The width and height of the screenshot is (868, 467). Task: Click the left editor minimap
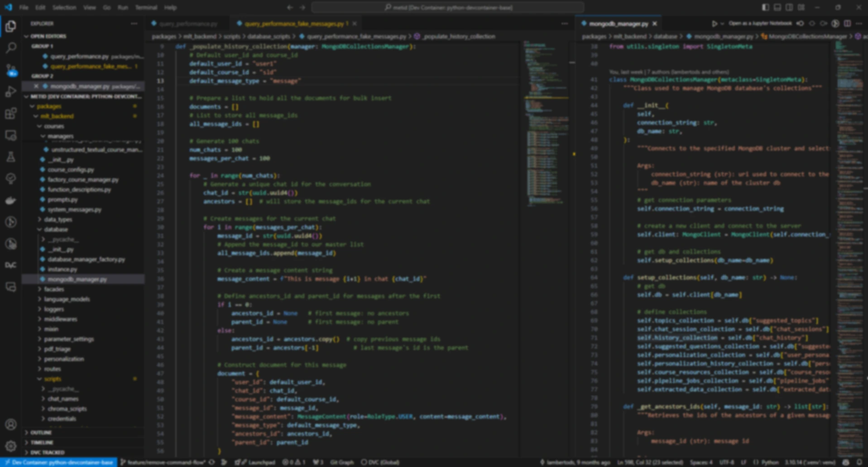(x=546, y=136)
